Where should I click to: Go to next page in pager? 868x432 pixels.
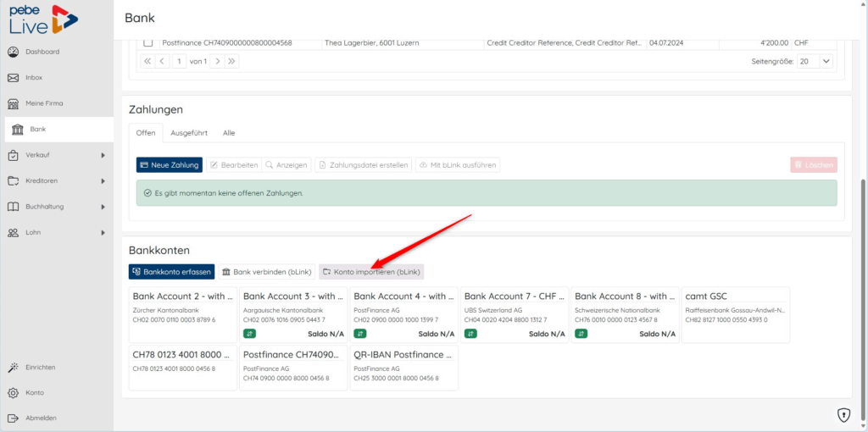[x=218, y=61]
